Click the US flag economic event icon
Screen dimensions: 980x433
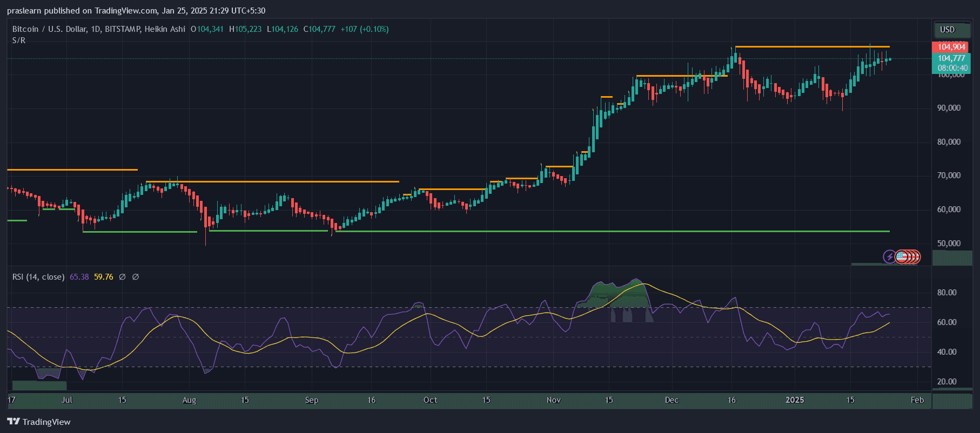902,257
